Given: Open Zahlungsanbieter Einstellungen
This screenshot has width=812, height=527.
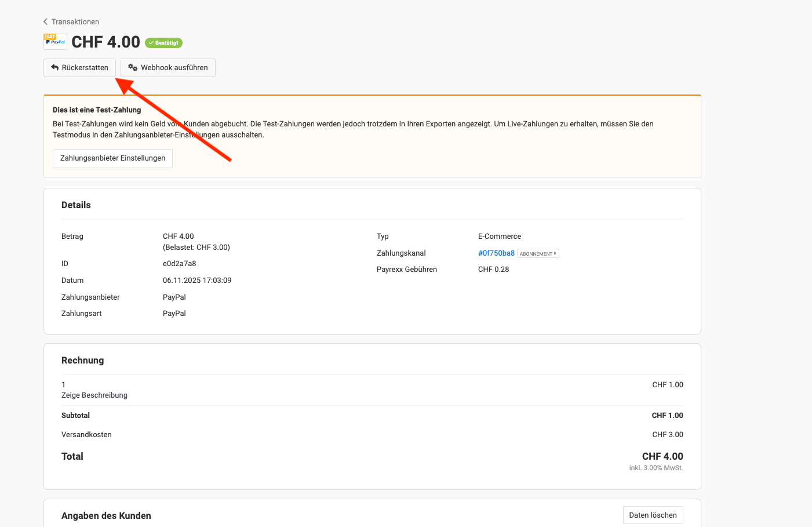Looking at the screenshot, I should pos(112,158).
